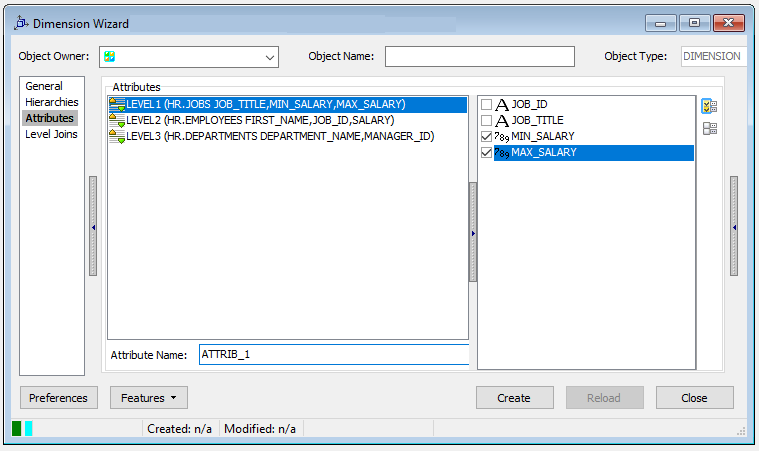
Task: Click the LEVEL2 row level icon
Action: [x=117, y=120]
